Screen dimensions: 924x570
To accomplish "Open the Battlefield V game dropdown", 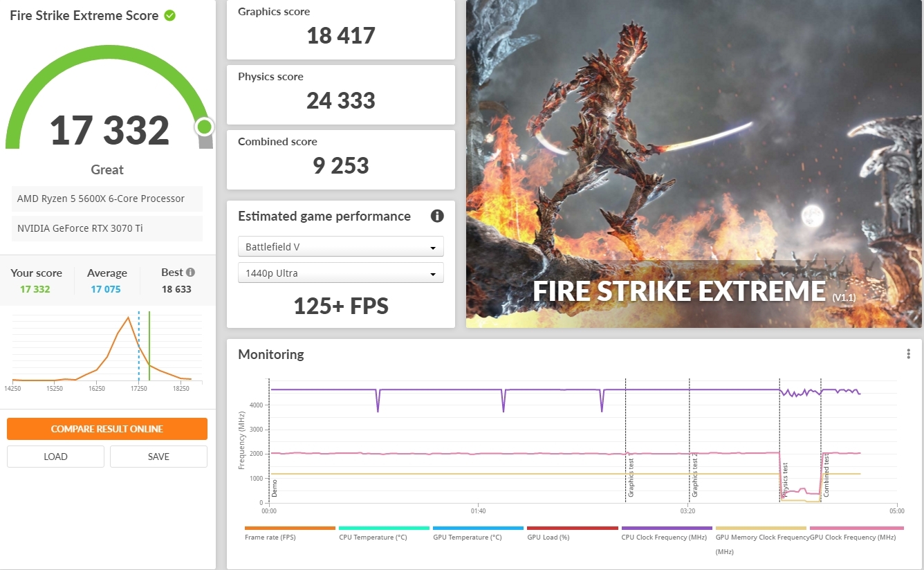I will tap(341, 247).
